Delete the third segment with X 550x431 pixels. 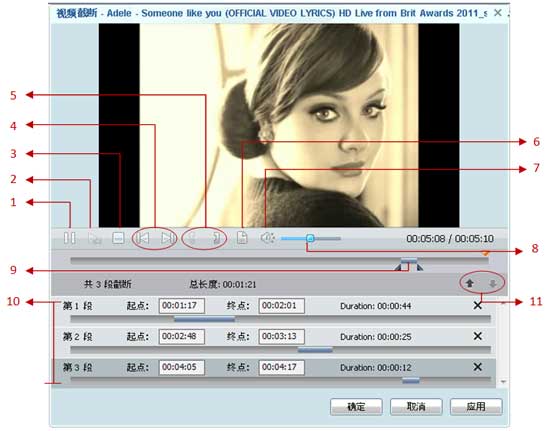click(477, 367)
